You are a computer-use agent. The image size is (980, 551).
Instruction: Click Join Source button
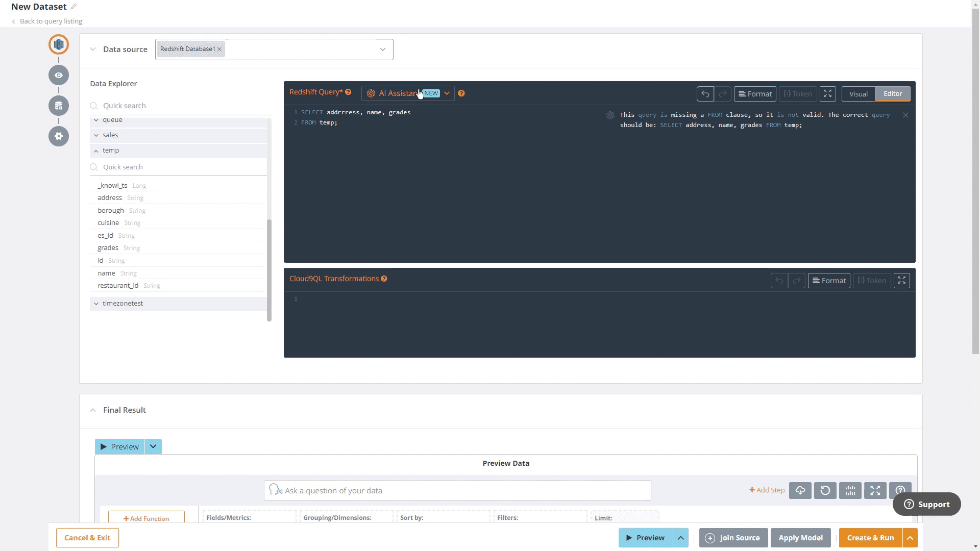pos(733,538)
